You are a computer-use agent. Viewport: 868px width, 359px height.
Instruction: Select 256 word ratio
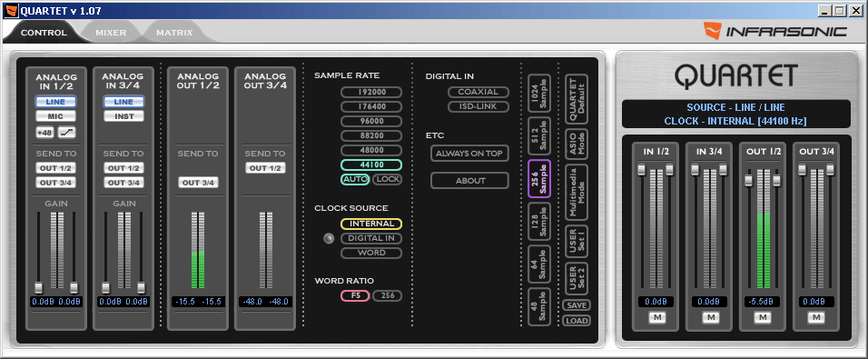pyautogui.click(x=387, y=295)
